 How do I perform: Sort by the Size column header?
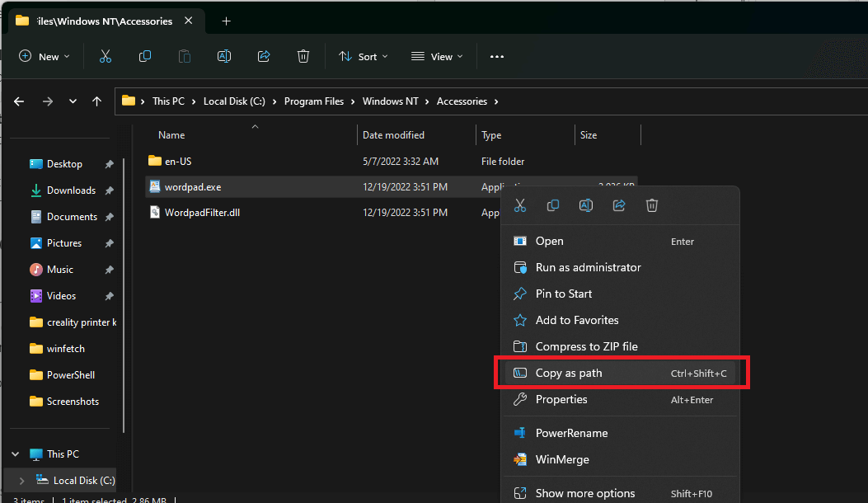coord(589,135)
